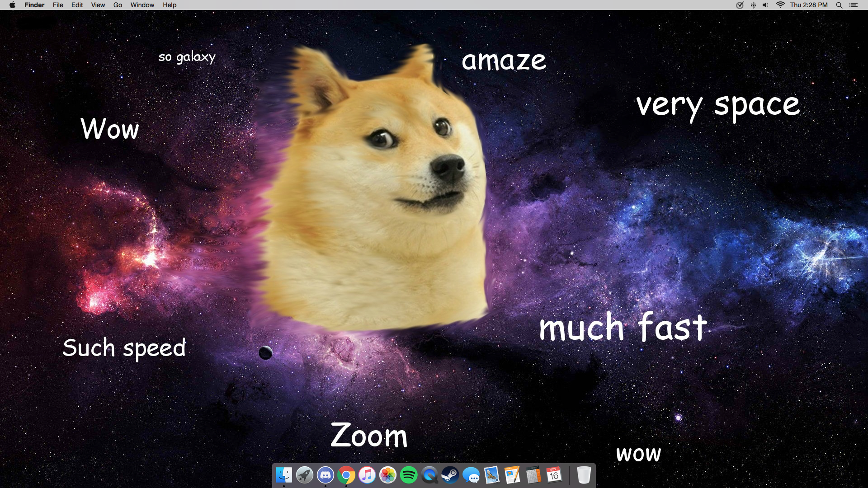The image size is (868, 488).
Task: Open the View menu
Action: point(98,5)
